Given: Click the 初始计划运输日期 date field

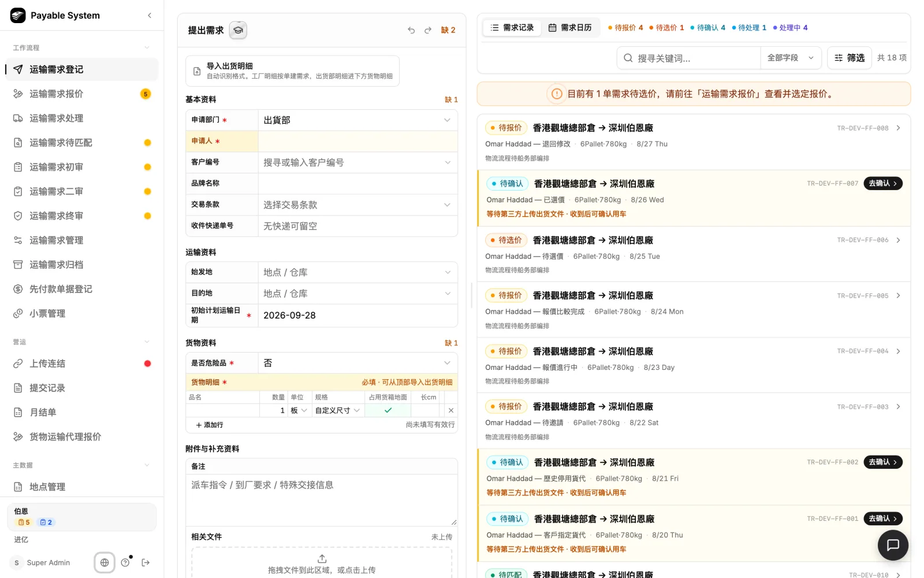Looking at the screenshot, I should [357, 316].
